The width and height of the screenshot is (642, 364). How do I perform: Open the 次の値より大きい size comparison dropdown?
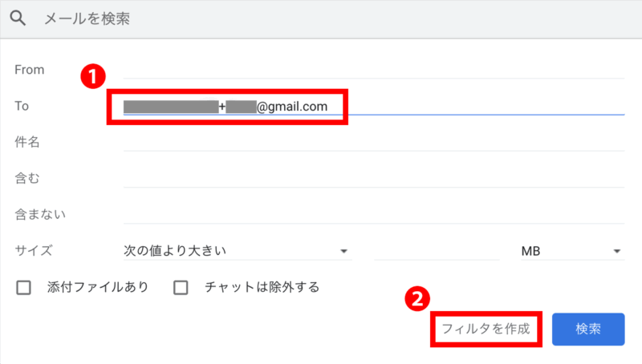(237, 251)
